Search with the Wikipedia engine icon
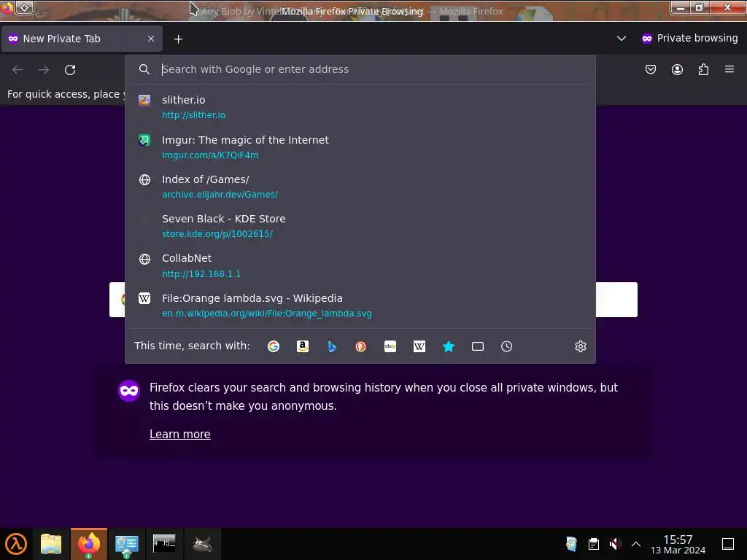The height and width of the screenshot is (560, 747). coord(419,346)
